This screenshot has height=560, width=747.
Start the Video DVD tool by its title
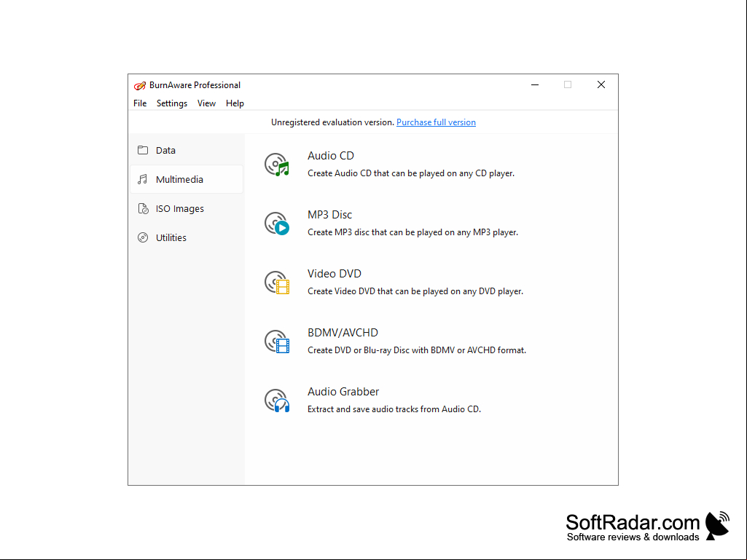(335, 274)
